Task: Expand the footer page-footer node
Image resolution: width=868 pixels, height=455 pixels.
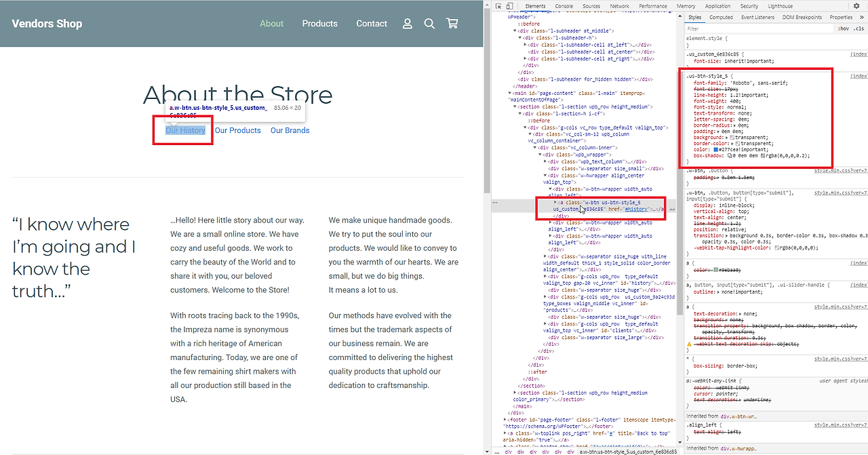Action: (506, 420)
